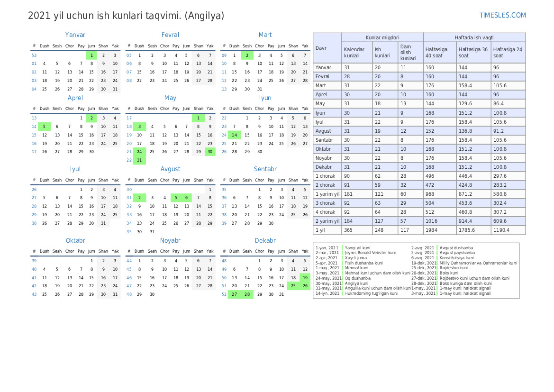Select the Fevral calendar month heading
Viewport: 554px width, 392px height.
coord(170,35)
